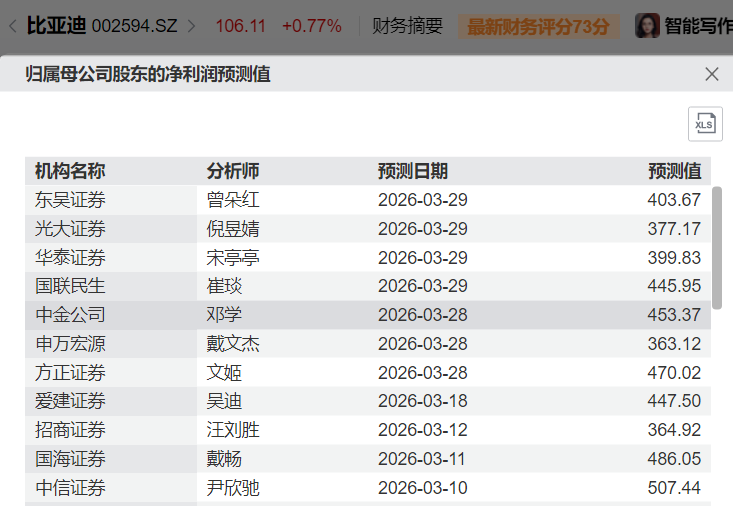Click analyst name 戴畅
The height and width of the screenshot is (506, 733).
[224, 459]
